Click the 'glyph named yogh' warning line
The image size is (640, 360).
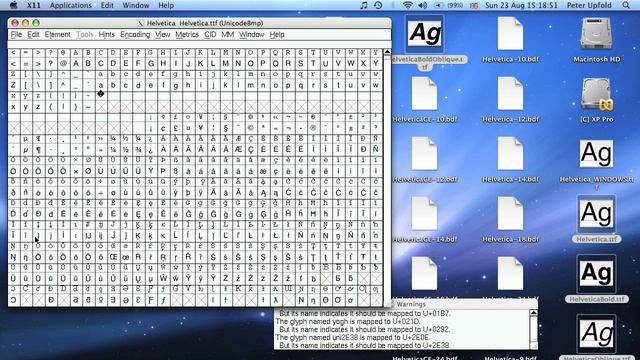[x=347, y=321]
